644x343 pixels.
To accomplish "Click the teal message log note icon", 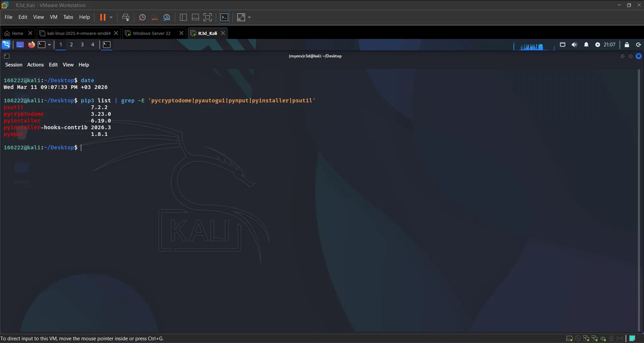I will pos(632,338).
